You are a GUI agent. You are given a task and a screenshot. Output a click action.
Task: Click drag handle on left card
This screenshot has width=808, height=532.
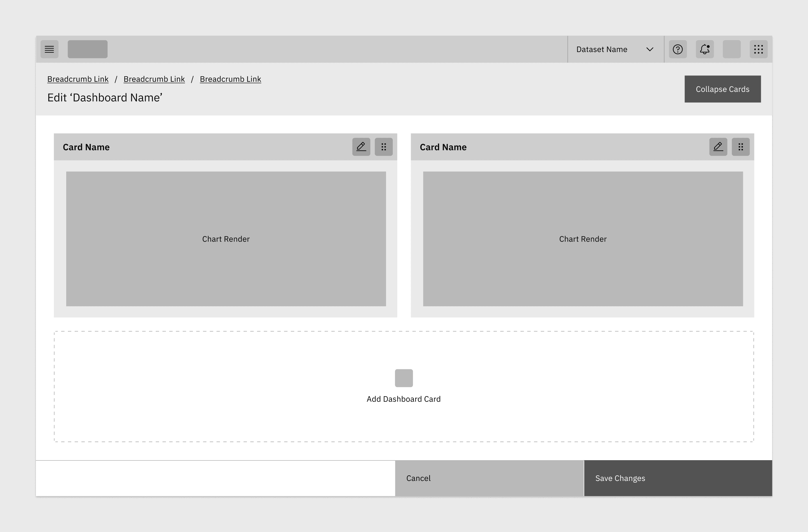[x=384, y=147]
